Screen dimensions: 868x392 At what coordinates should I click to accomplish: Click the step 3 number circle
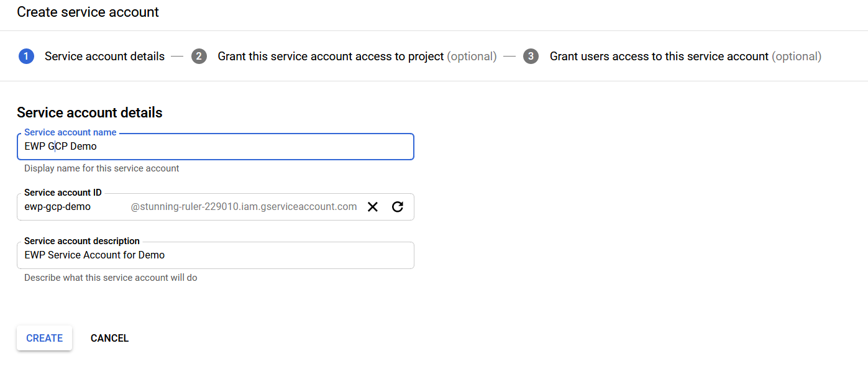pyautogui.click(x=531, y=57)
